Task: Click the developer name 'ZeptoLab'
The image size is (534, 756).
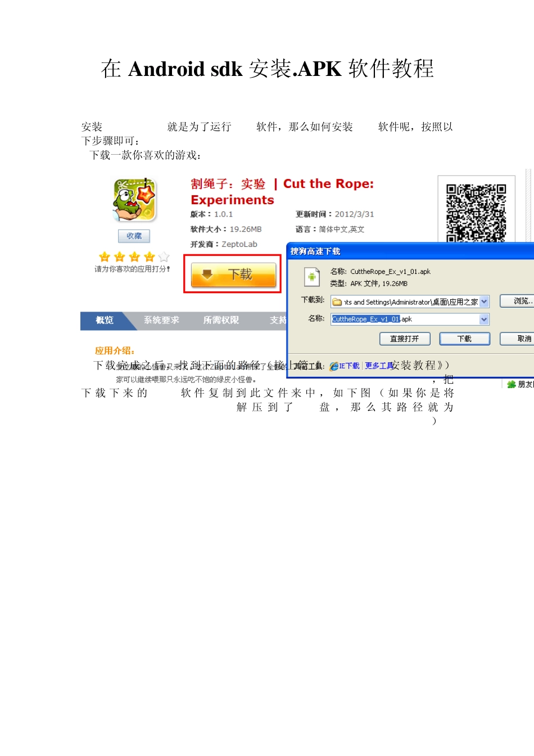Action: (x=239, y=244)
